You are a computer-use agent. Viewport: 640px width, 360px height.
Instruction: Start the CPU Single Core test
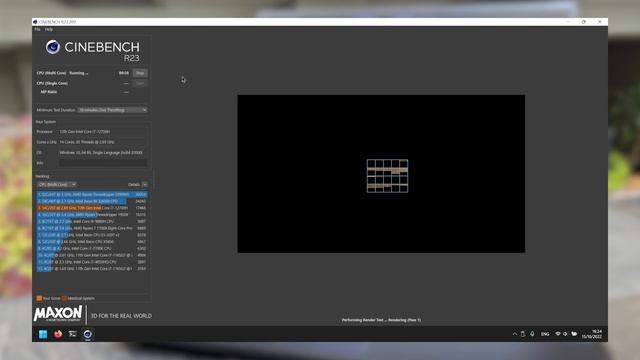tap(140, 83)
